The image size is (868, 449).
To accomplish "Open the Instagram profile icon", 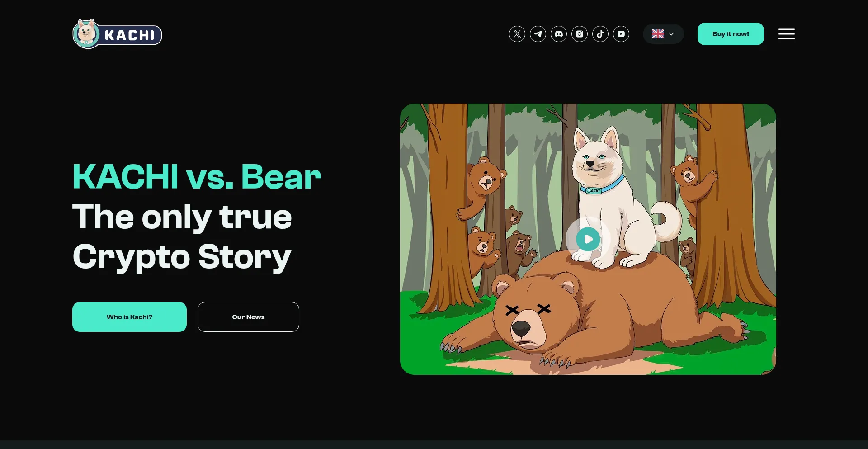I will click(x=580, y=34).
